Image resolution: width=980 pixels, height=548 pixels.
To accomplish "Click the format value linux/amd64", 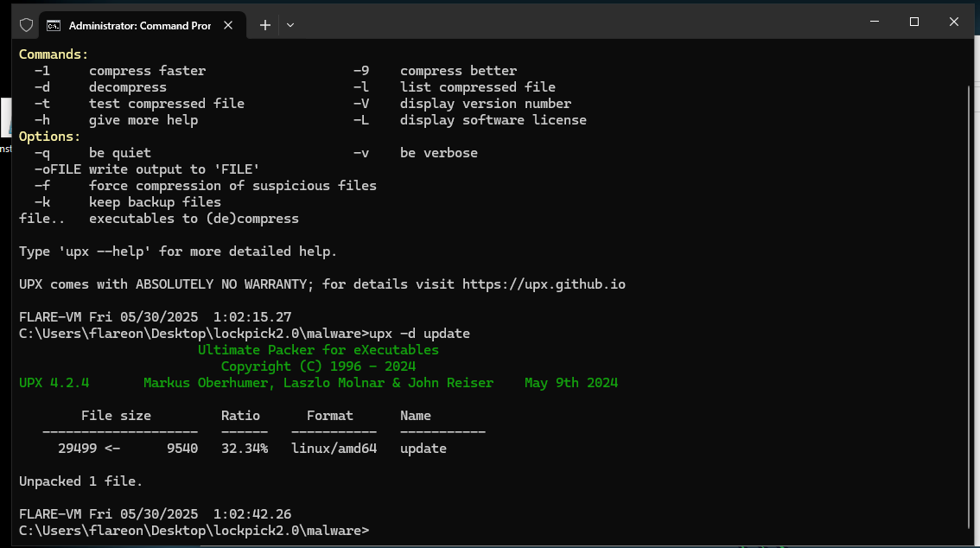I will 334,449.
